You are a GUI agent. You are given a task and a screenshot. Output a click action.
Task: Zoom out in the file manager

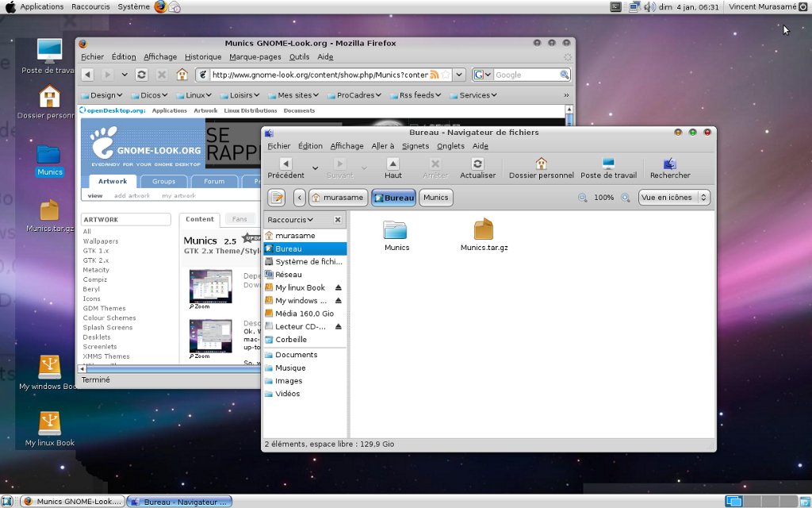pos(583,198)
